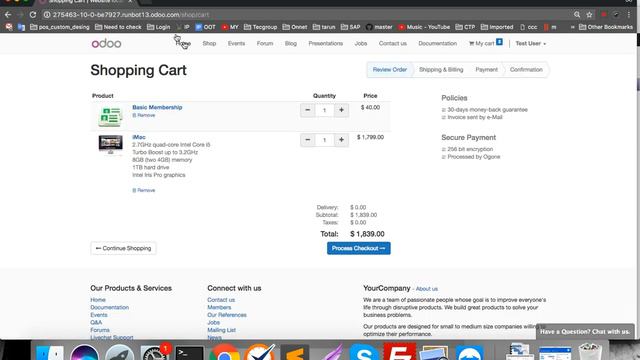Open the MY YouTube bookmark

[x=230, y=27]
